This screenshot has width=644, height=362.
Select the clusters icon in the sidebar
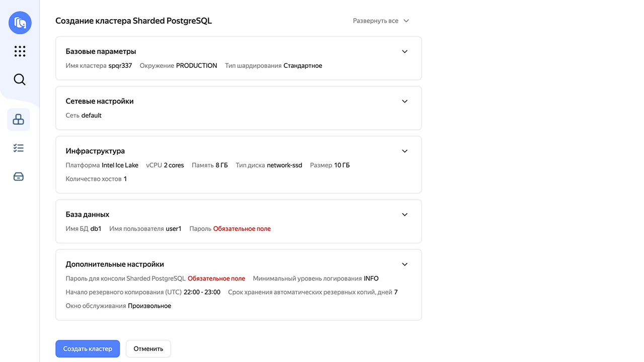click(18, 119)
